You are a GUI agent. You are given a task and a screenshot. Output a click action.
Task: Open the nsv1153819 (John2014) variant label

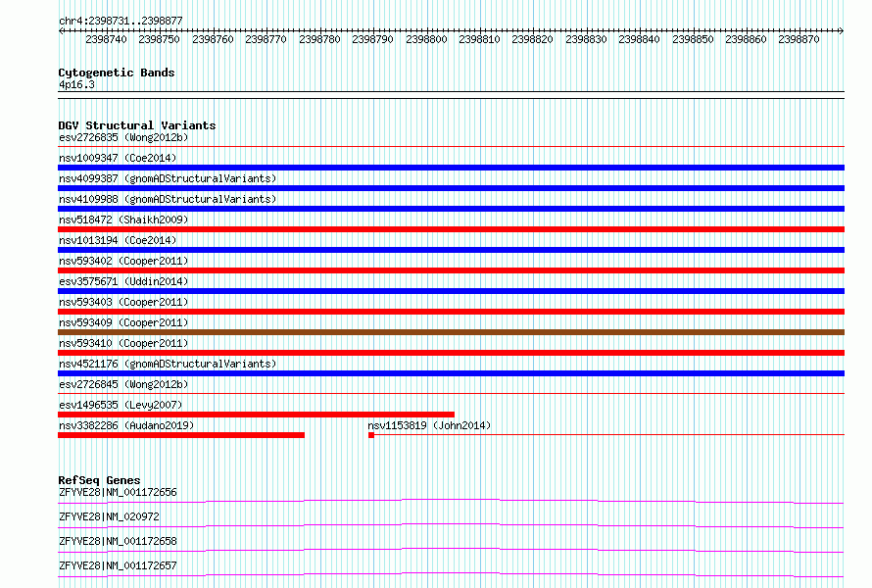(x=429, y=425)
